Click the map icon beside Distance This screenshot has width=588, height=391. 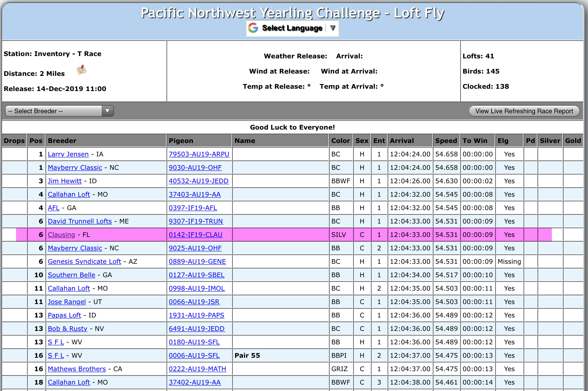coord(82,70)
